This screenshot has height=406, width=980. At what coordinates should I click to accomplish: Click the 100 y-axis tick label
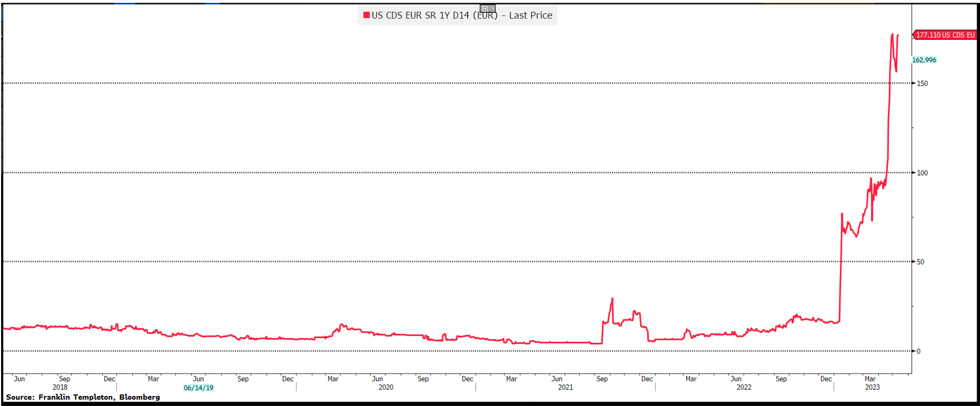coord(922,173)
